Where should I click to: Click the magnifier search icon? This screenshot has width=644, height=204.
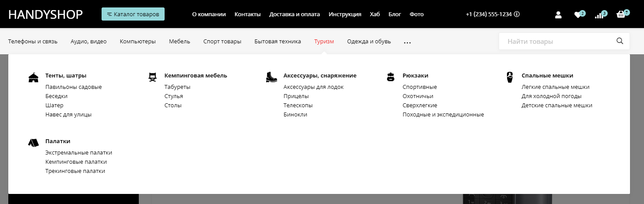pos(619,41)
